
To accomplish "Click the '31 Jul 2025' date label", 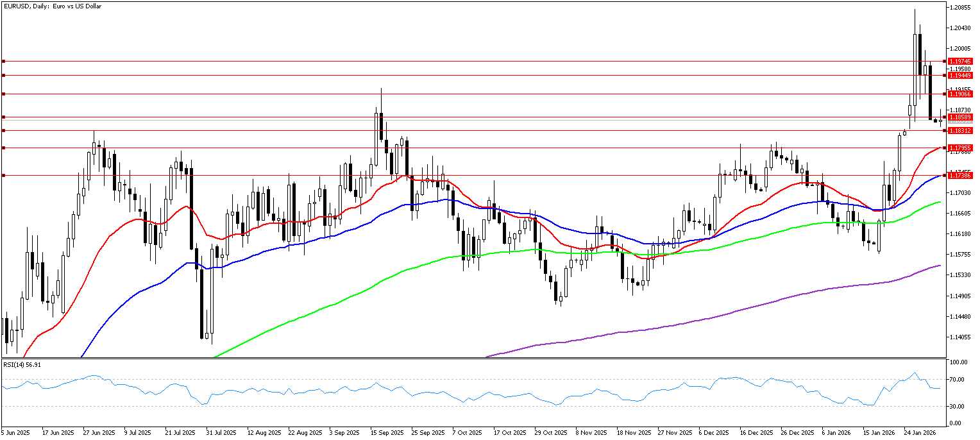I will click(221, 433).
